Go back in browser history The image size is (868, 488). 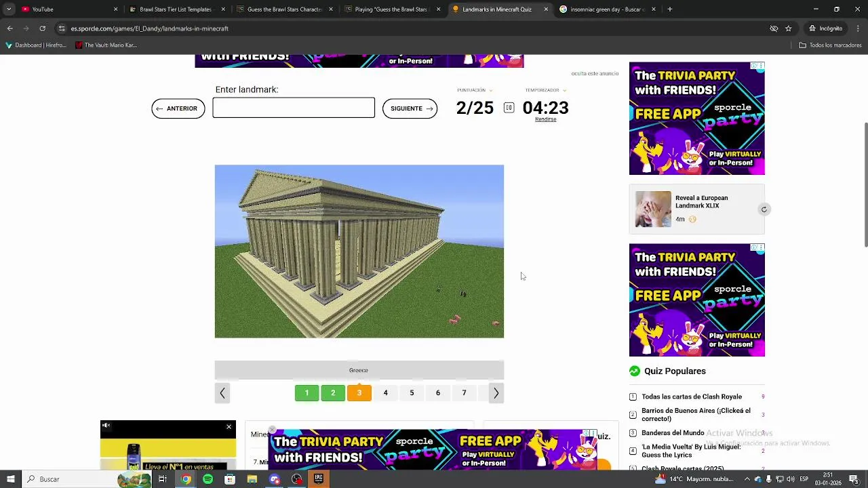point(9,28)
